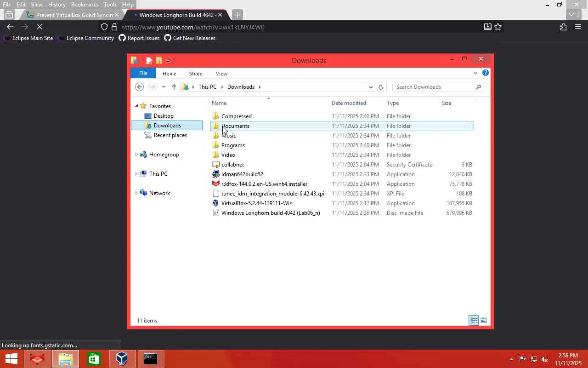Switch to Details view in status bar

pos(474,320)
